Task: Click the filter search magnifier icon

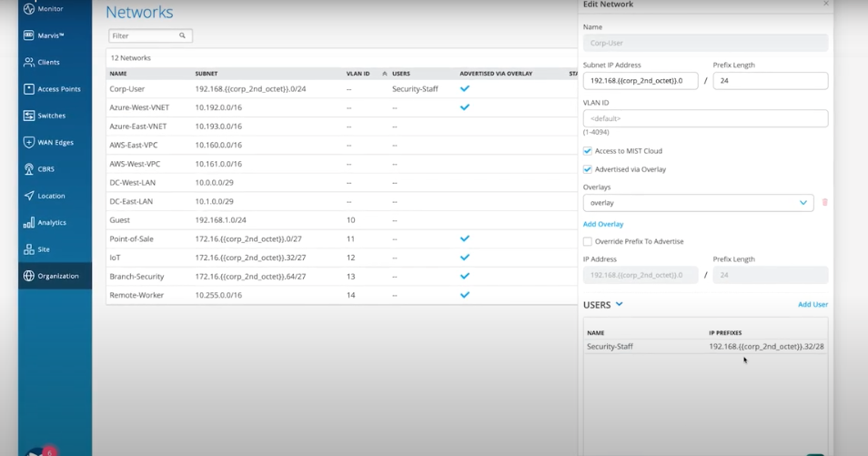Action: pyautogui.click(x=182, y=35)
